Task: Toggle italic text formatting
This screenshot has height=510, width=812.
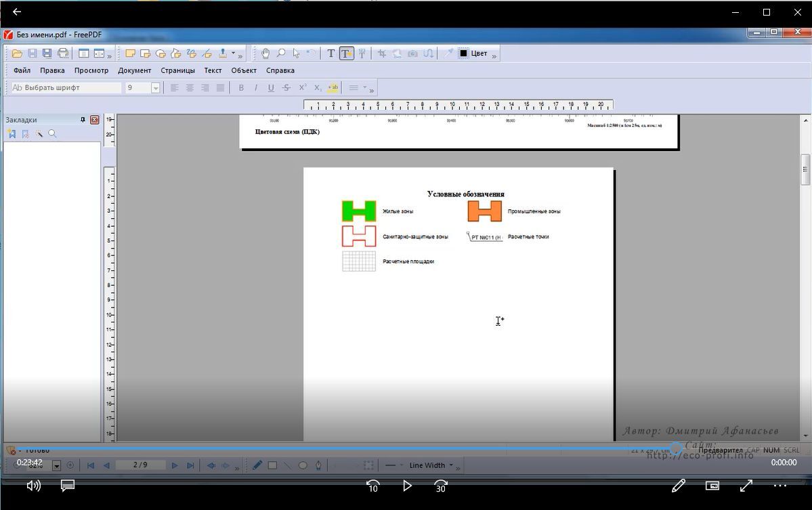Action: click(x=256, y=87)
